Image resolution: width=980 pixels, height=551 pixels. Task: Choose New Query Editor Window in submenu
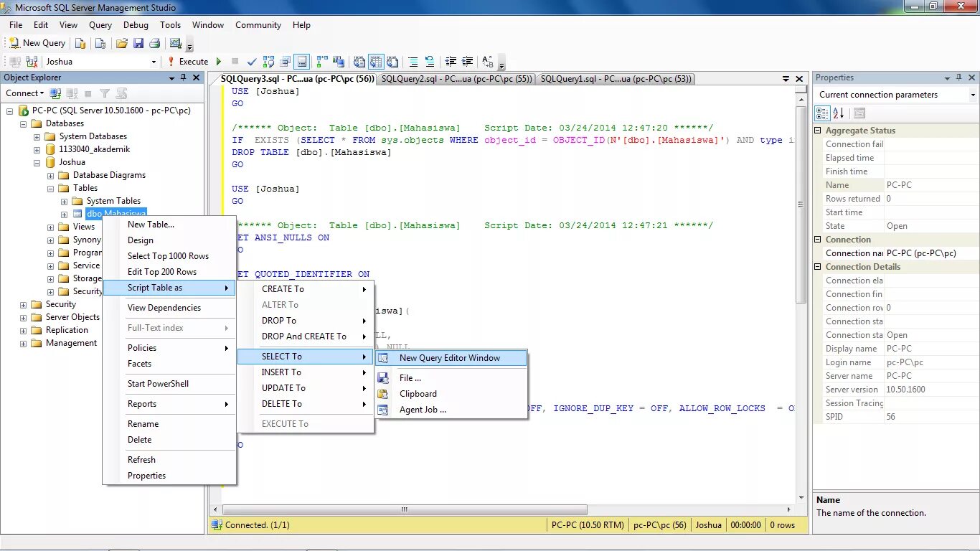[x=451, y=358]
